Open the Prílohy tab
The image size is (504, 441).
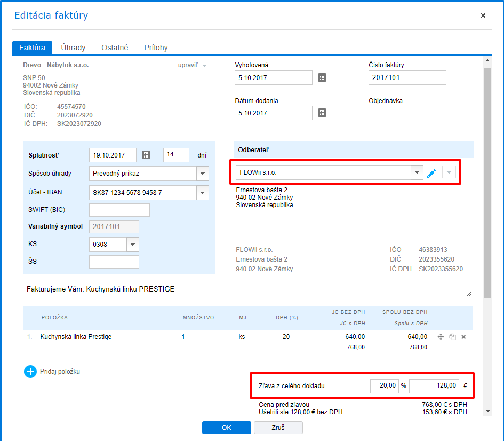[156, 48]
